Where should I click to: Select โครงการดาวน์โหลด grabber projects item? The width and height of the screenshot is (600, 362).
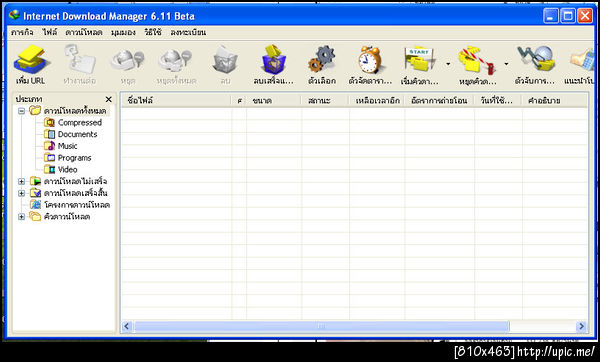pyautogui.click(x=77, y=205)
